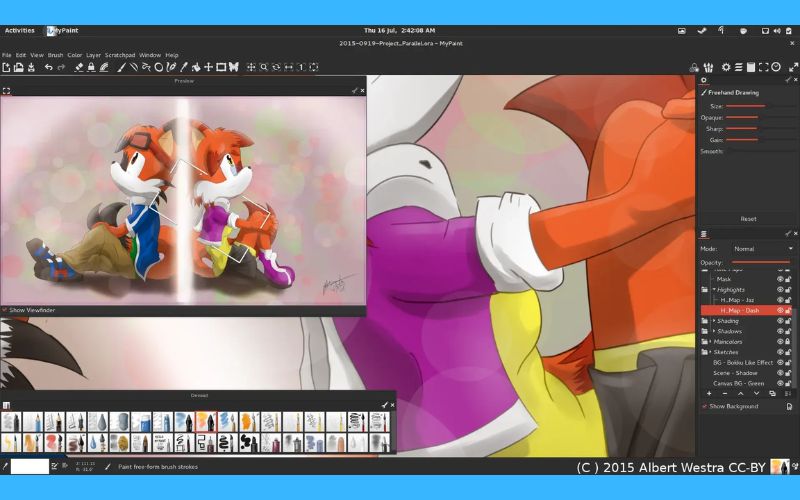Click the remove layer minus button
800x500 pixels.
tap(724, 393)
